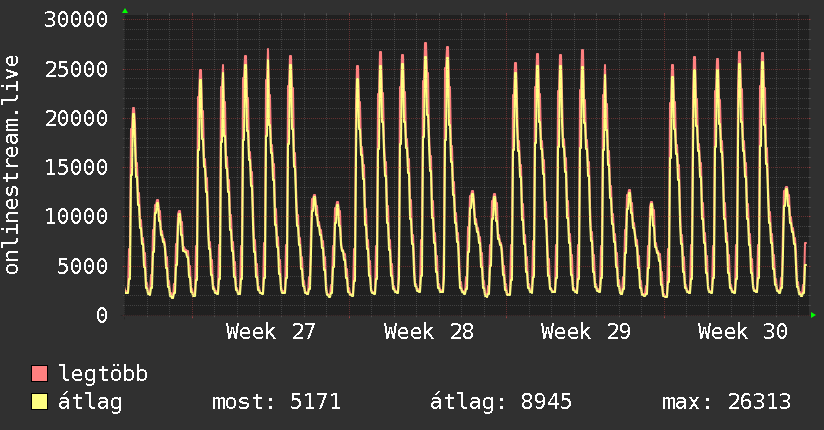The width and height of the screenshot is (824, 430).
Task: Click the green arrow atop y-axis
Action: pos(125,11)
